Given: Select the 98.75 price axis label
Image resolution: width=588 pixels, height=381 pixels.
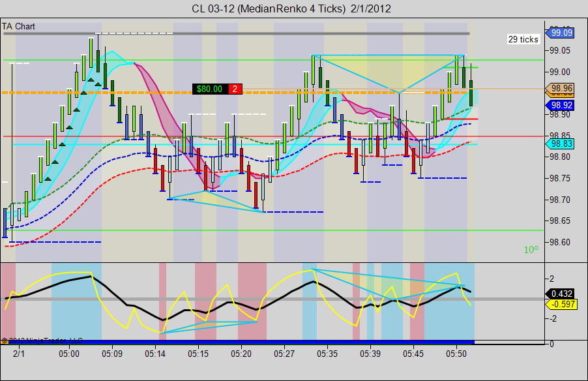Looking at the screenshot, I should tap(559, 178).
